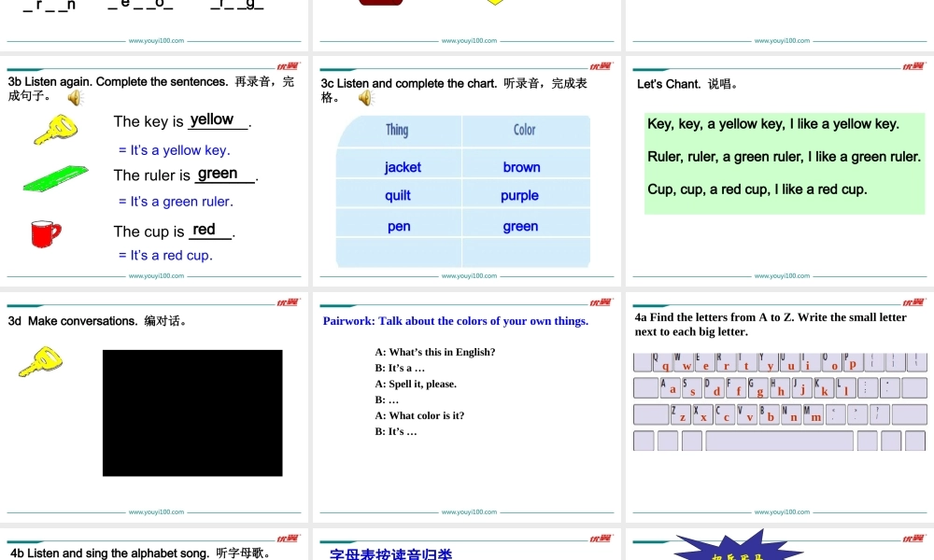Click the speaker icon on slide 3b

click(x=75, y=96)
